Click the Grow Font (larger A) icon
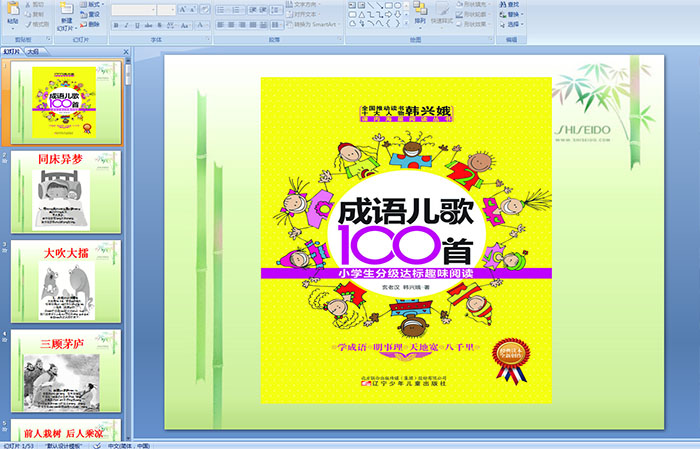Screen dimensions: 700x449 tap(183, 9)
